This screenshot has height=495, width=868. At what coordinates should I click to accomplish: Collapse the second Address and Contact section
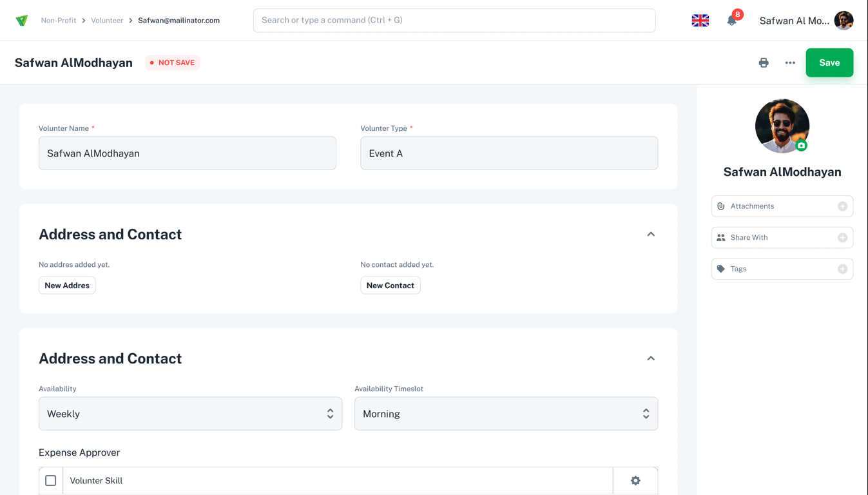tap(651, 358)
